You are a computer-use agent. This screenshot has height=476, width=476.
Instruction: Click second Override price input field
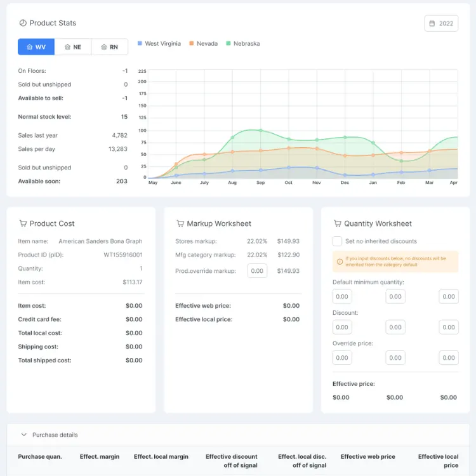tap(395, 357)
